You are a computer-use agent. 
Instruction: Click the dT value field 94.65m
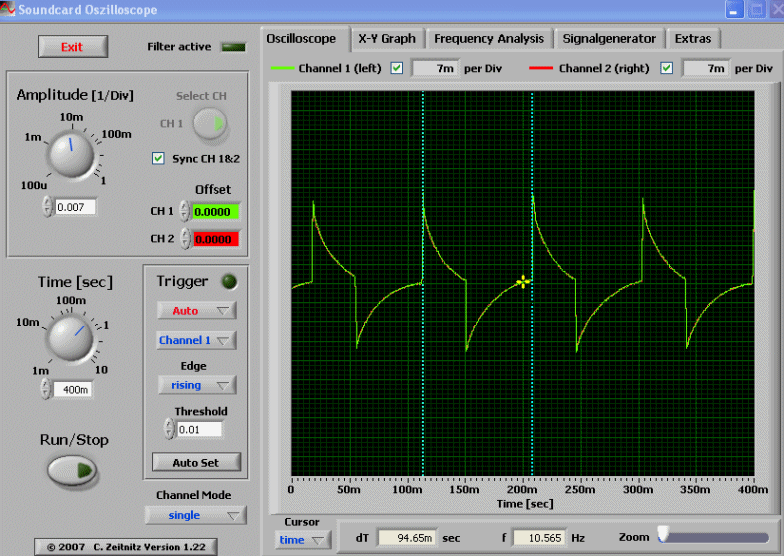coord(407,538)
